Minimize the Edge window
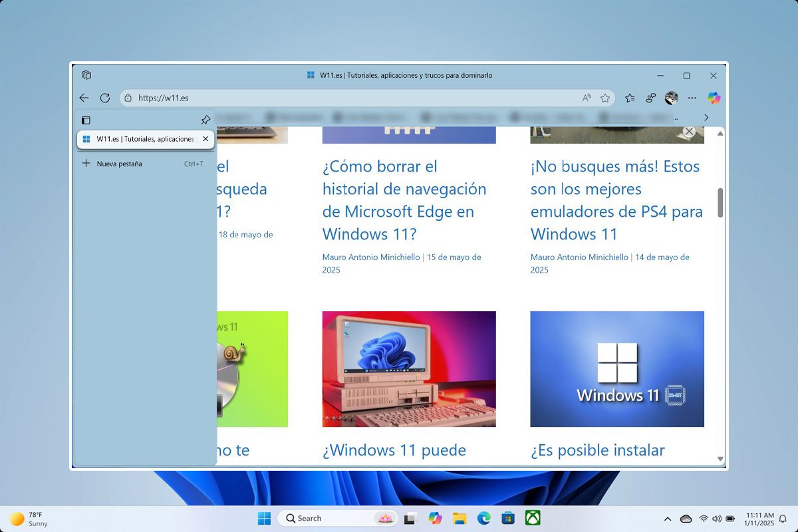The height and width of the screenshot is (532, 798). tap(660, 76)
